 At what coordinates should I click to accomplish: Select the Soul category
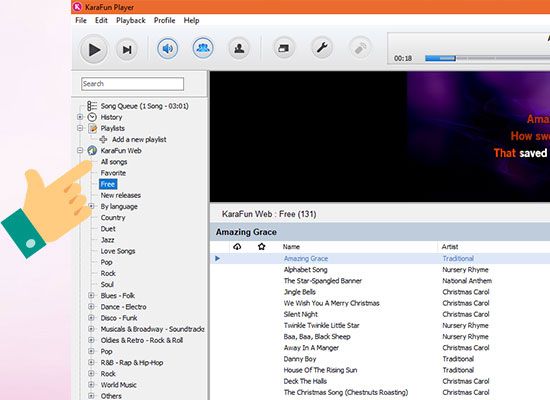point(107,285)
